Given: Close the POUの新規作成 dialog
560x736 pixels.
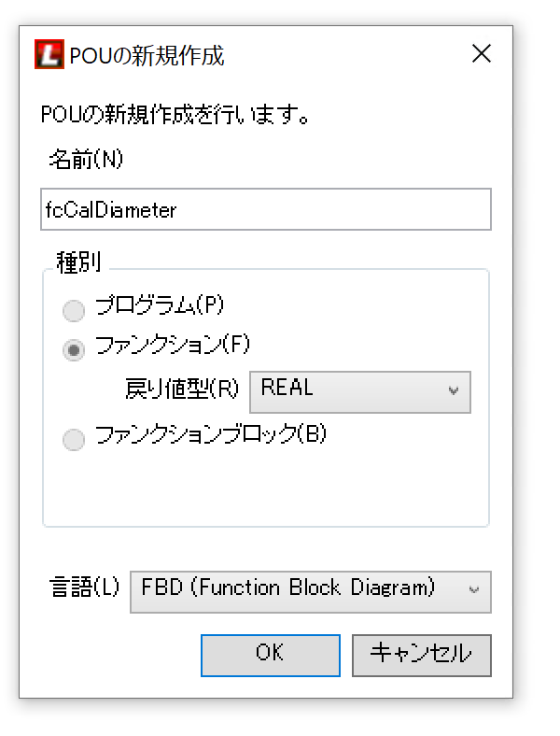Looking at the screenshot, I should [482, 53].
